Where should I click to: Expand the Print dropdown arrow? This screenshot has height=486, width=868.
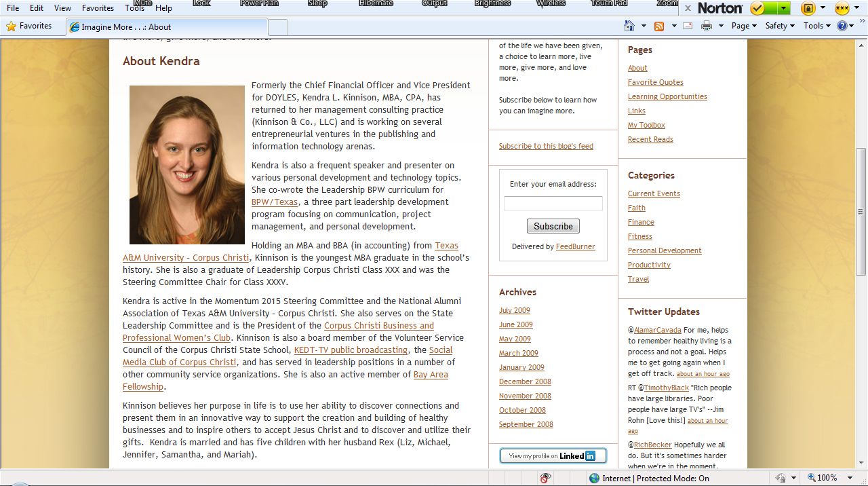[x=721, y=26]
